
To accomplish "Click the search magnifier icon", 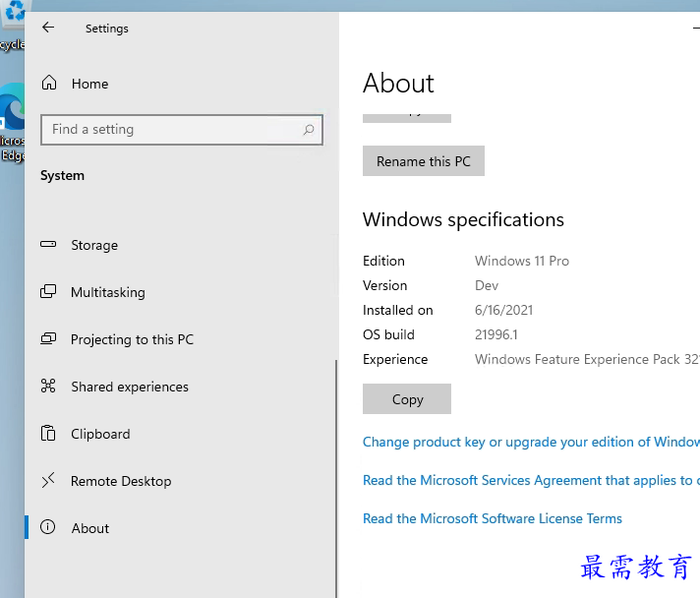I will [308, 130].
